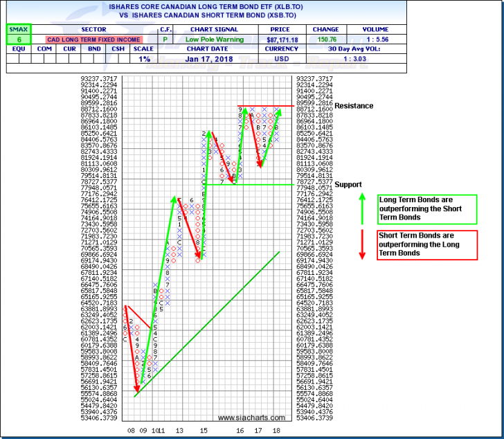Click the green up arrow in the legend
The height and width of the screenshot is (439, 504).
click(x=362, y=208)
